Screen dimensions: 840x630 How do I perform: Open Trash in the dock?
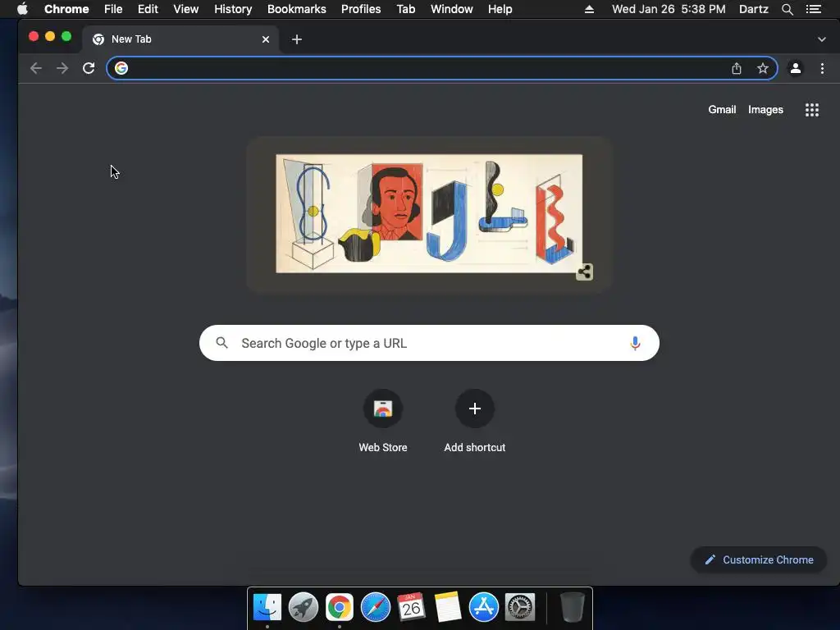pos(572,608)
